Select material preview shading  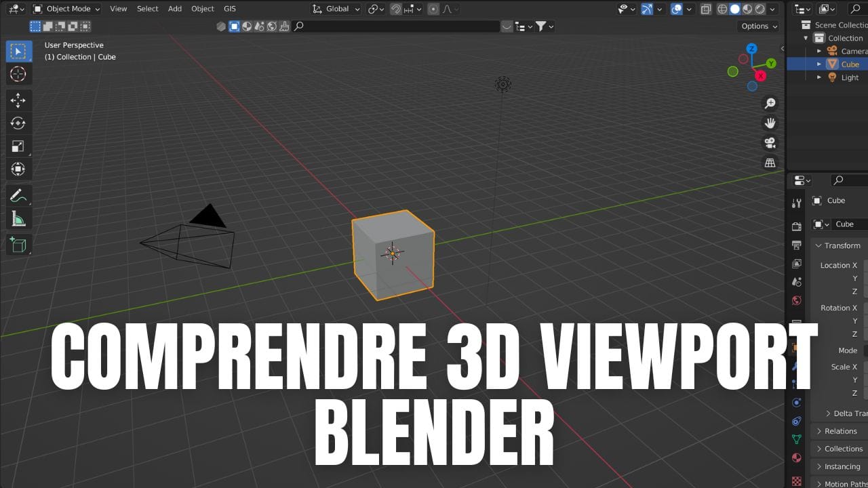tap(747, 9)
